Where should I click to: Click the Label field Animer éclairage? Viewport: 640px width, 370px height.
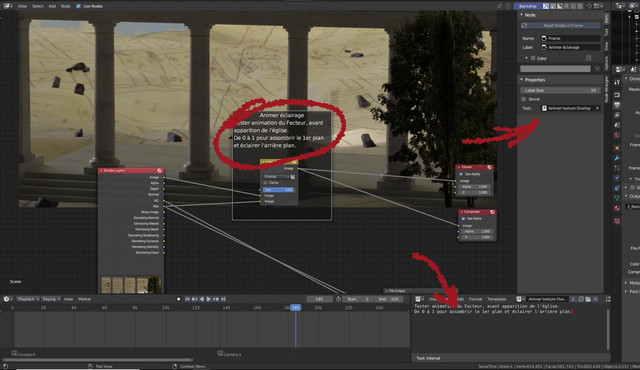tap(570, 47)
